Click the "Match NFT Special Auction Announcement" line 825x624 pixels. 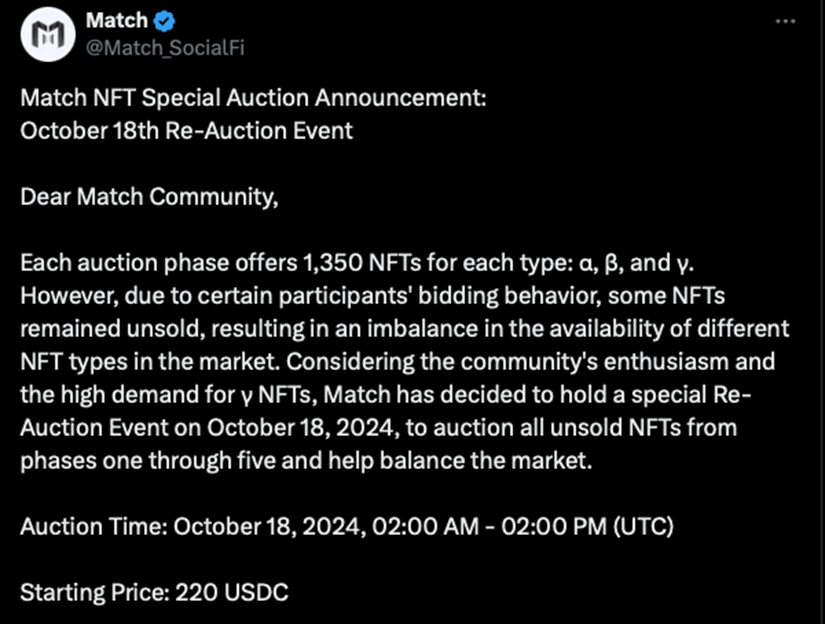click(x=255, y=100)
